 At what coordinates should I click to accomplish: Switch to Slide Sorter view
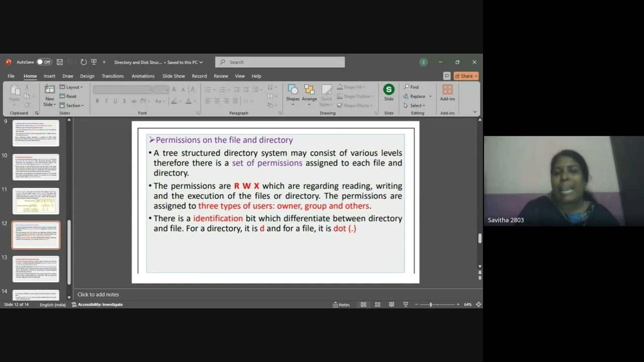pyautogui.click(x=377, y=304)
